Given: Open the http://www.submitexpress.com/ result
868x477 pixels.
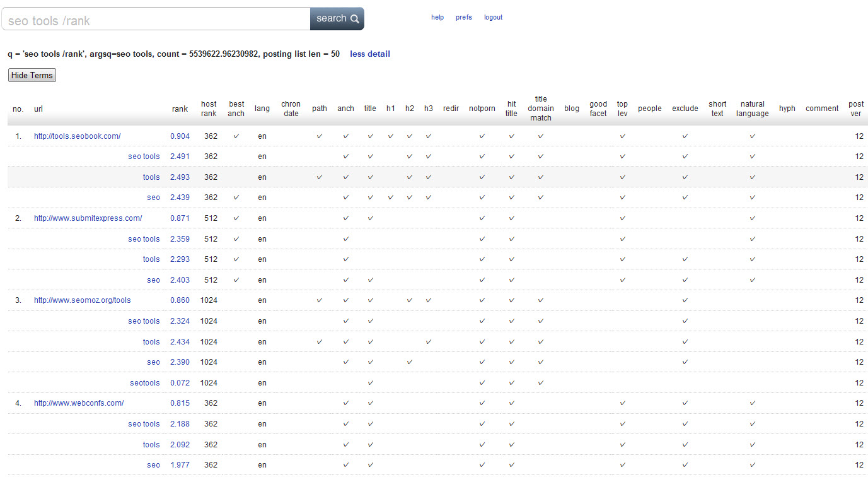Looking at the screenshot, I should click(88, 218).
